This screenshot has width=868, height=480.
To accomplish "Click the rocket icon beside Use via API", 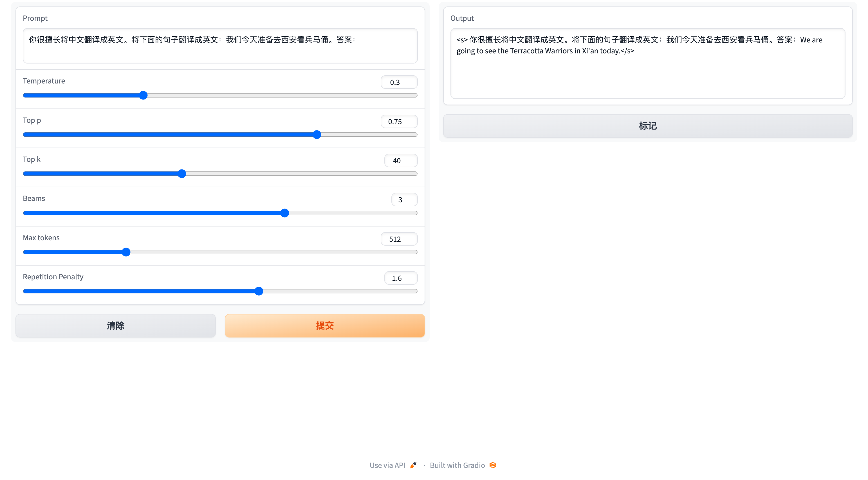I will [413, 465].
